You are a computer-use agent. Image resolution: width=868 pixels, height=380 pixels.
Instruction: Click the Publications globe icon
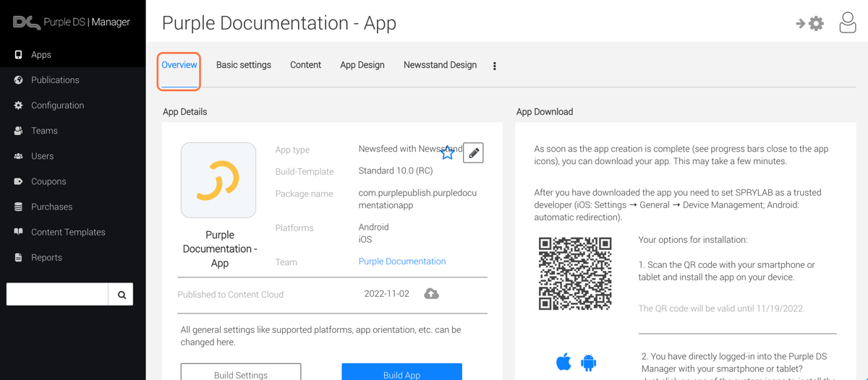(x=18, y=80)
